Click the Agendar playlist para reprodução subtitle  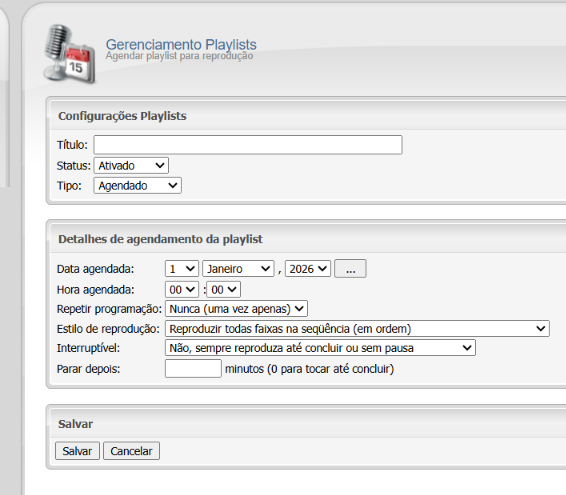coord(179,56)
